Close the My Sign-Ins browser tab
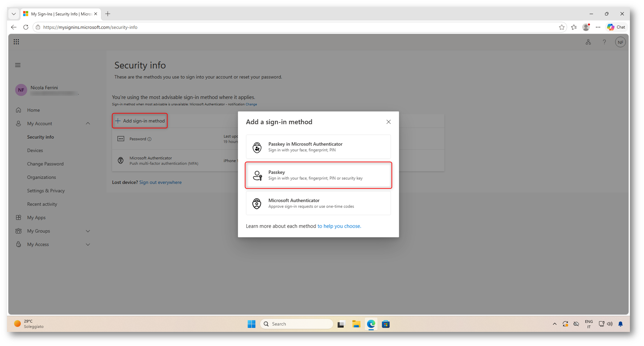Image resolution: width=644 pixels, height=346 pixels. 96,14
